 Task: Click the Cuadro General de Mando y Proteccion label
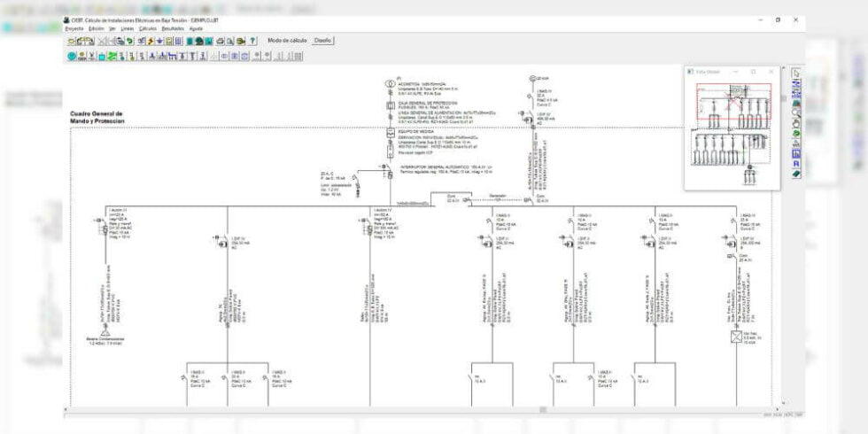point(97,118)
